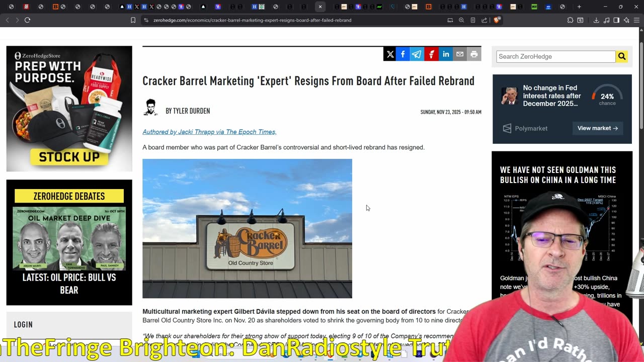Share the article via Telegram
This screenshot has width=644, height=362.
417,54
